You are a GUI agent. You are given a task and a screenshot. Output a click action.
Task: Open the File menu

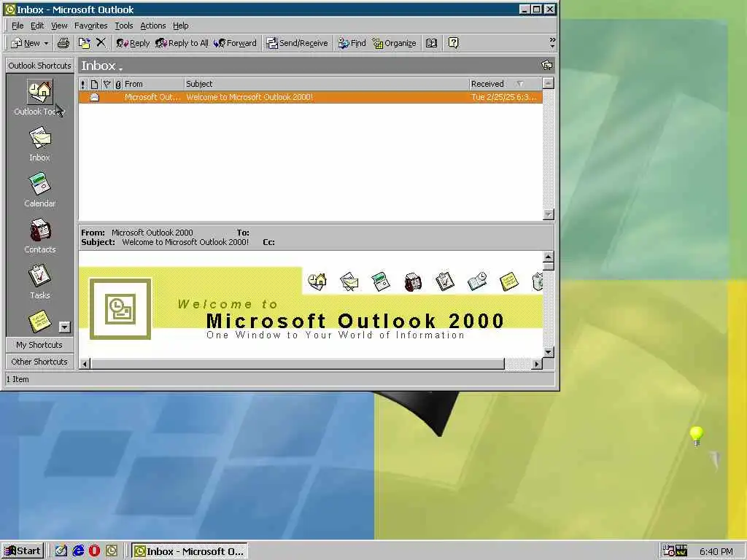(x=18, y=26)
